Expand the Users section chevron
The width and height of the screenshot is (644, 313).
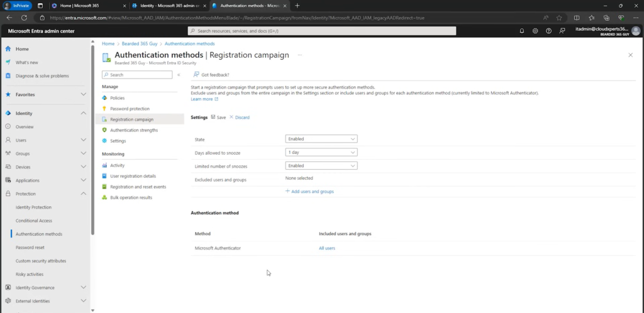[84, 140]
